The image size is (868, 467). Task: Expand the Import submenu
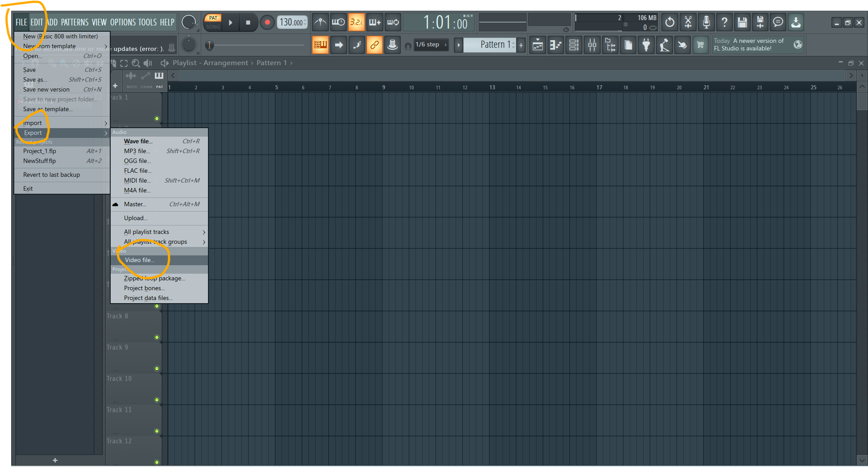pos(62,123)
